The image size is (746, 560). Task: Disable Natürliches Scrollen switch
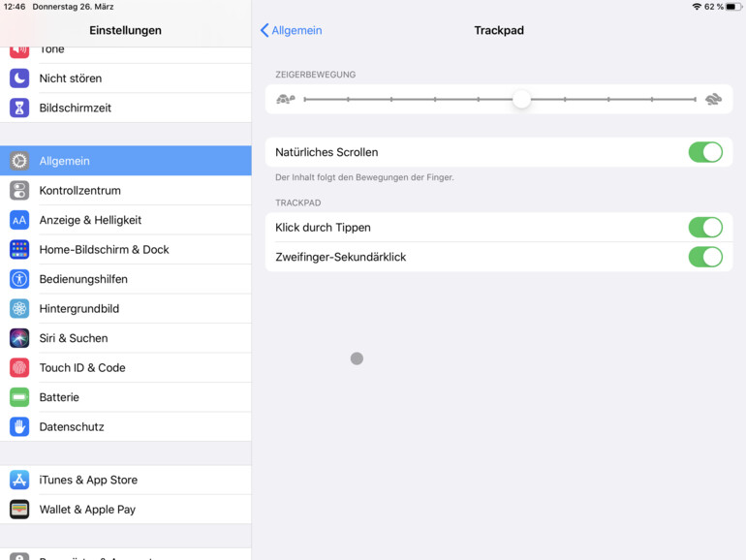pyautogui.click(x=705, y=152)
